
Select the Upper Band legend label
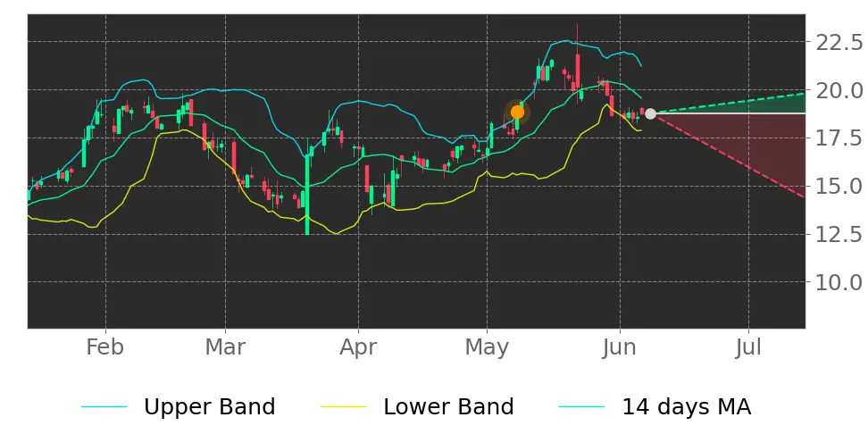(x=209, y=407)
